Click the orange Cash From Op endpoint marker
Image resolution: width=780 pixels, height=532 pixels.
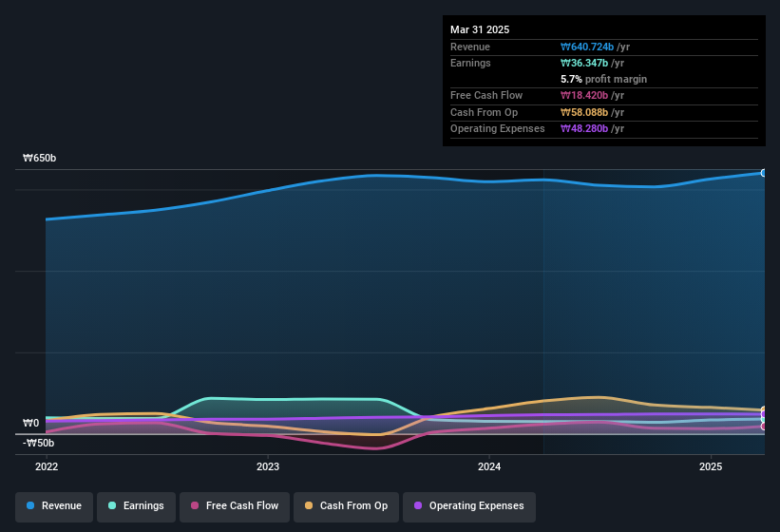[764, 410]
